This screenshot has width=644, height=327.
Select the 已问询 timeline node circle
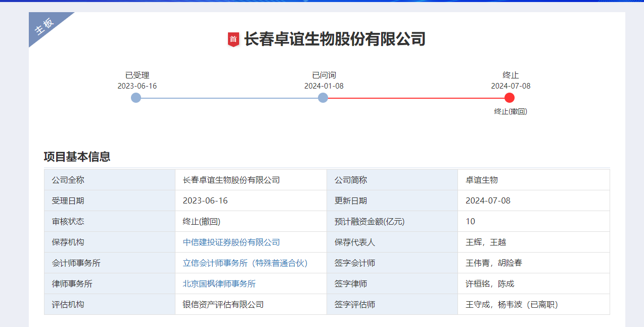click(323, 98)
